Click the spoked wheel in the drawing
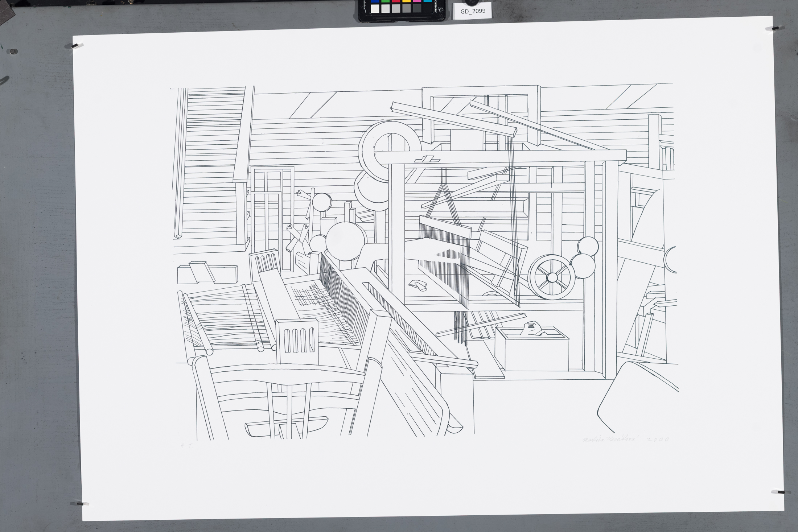Screen dimensions: 798x532 pyautogui.click(x=552, y=277)
